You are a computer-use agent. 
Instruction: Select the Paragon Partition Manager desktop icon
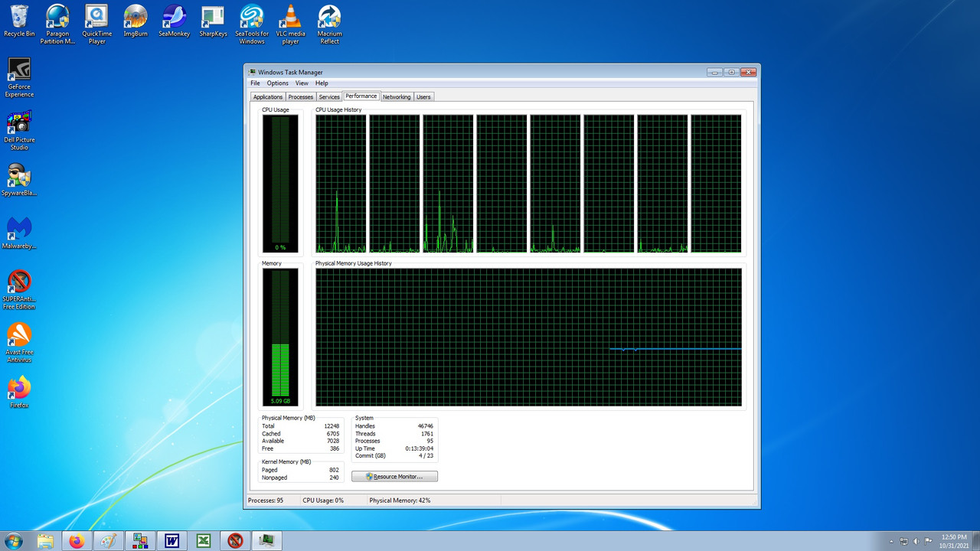click(57, 24)
